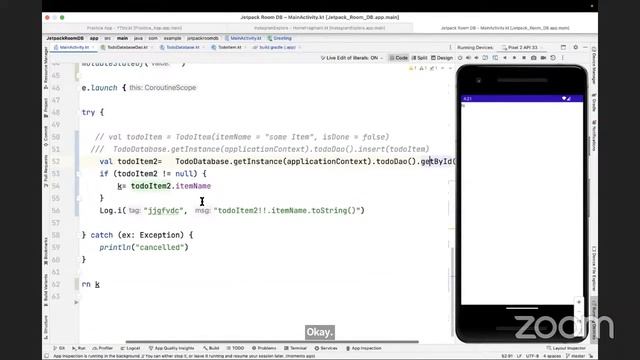
Task: Open emulator snapshots history icon
Action: coord(553,58)
